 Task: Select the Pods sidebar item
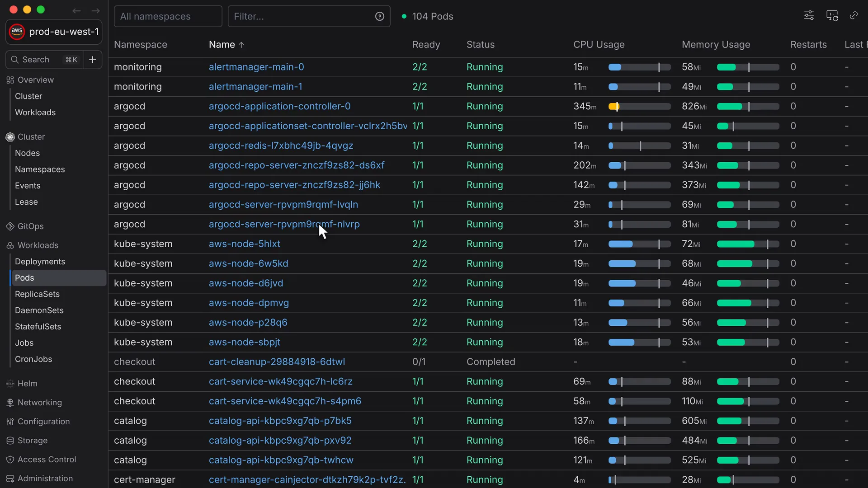(x=58, y=278)
